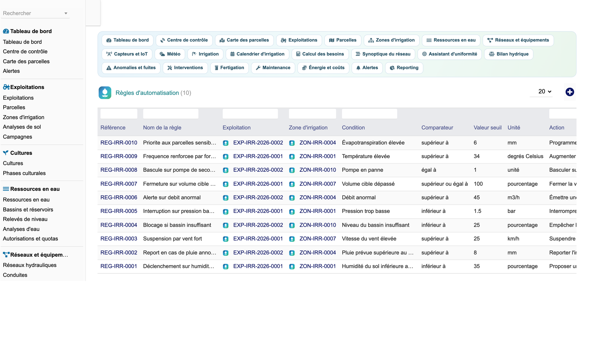589x364 pixels.
Task: Click zone icon in REG-IRR-0002 row
Action: point(292,253)
